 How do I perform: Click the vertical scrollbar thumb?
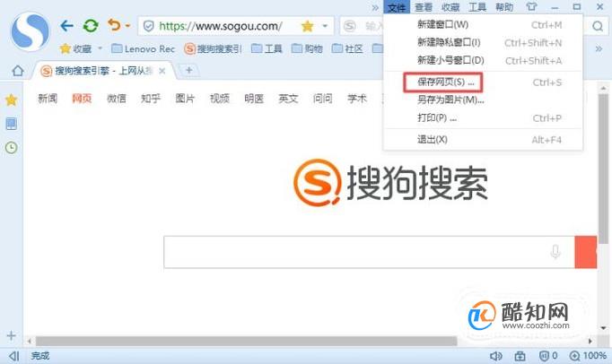pyautogui.click(x=603, y=169)
